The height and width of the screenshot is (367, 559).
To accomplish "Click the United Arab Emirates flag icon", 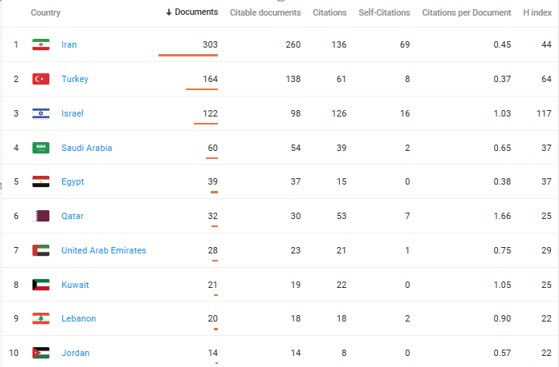I will coord(41,250).
